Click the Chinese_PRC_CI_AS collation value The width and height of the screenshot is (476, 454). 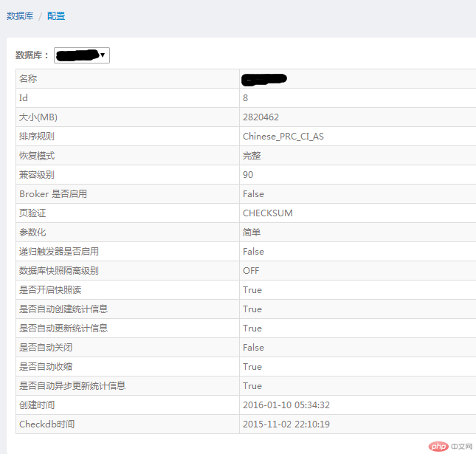(283, 137)
